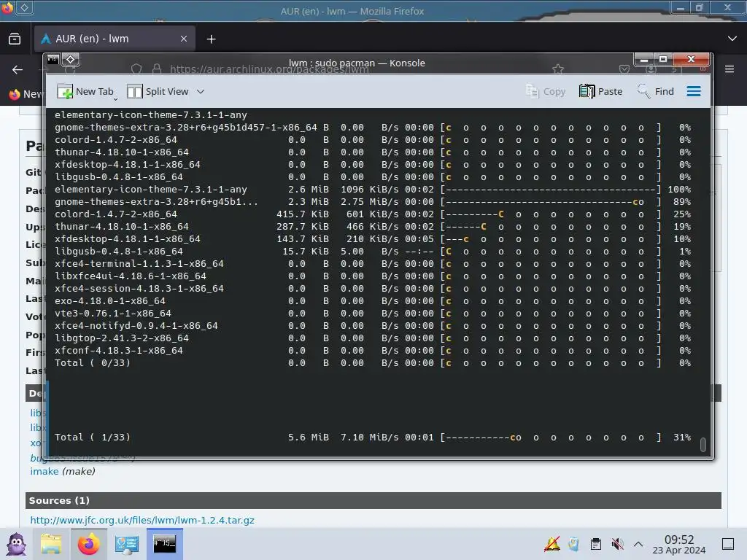This screenshot has height=560, width=747.
Task: Click the xfce4-terminal-1.1.3-1-x86_64 line
Action: click(373, 264)
